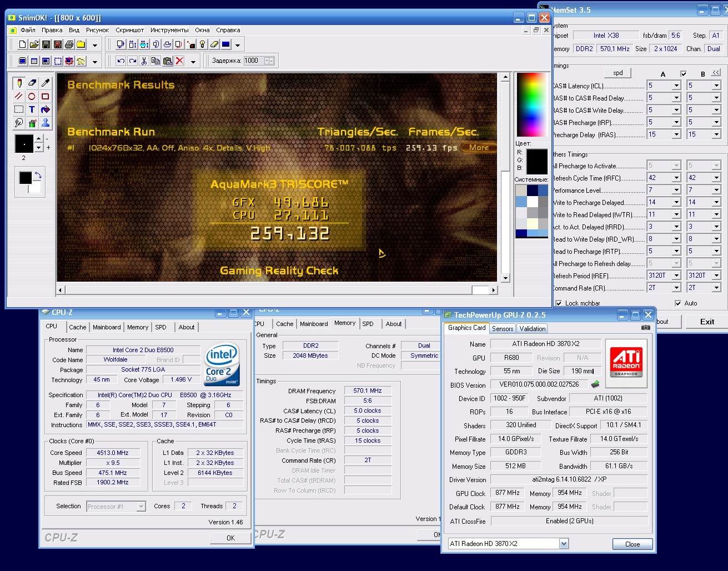Open the Скриншот menu in SnimOK

tap(130, 30)
